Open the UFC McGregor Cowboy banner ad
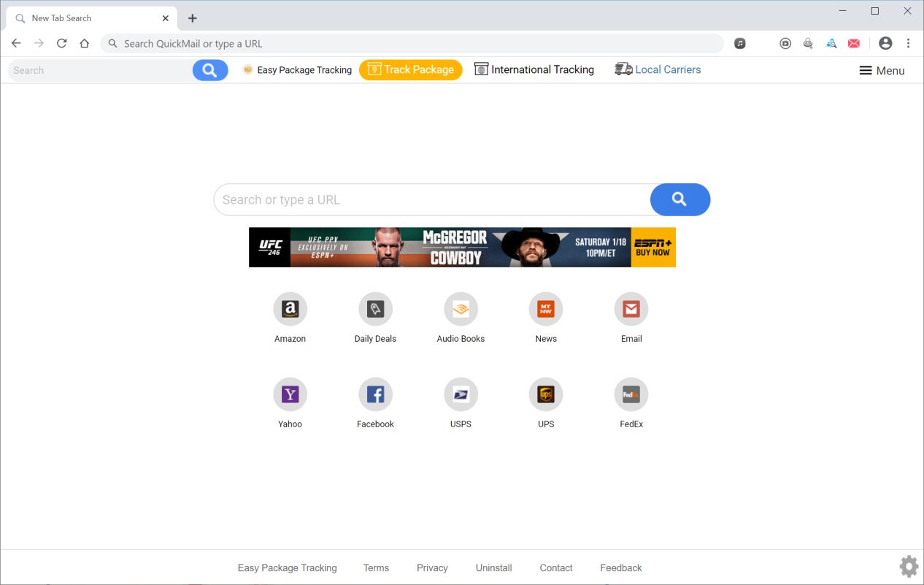 click(462, 247)
